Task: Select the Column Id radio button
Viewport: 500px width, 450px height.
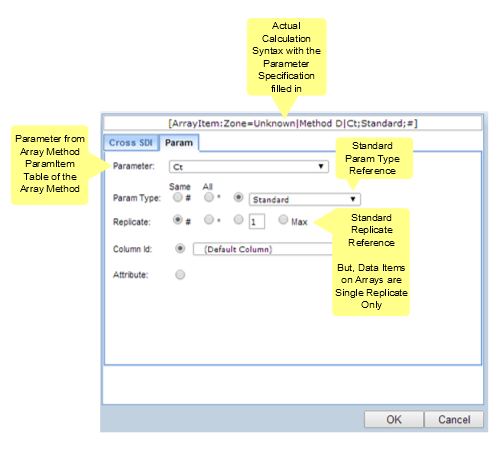Action: tap(180, 248)
